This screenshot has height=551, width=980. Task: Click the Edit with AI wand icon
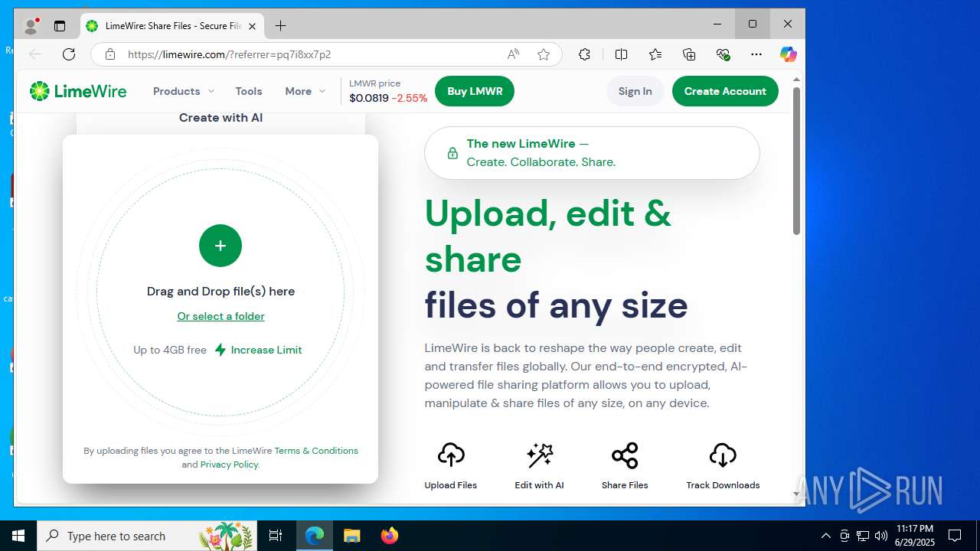click(x=540, y=455)
